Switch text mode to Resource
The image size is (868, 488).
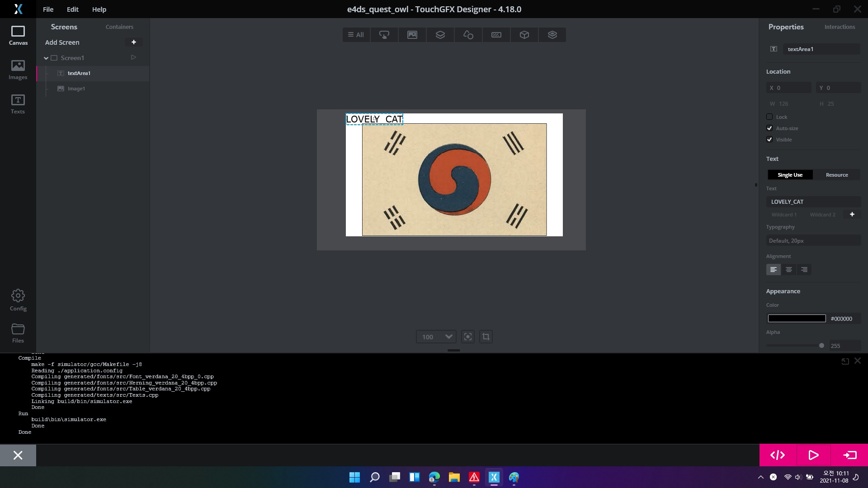(837, 175)
